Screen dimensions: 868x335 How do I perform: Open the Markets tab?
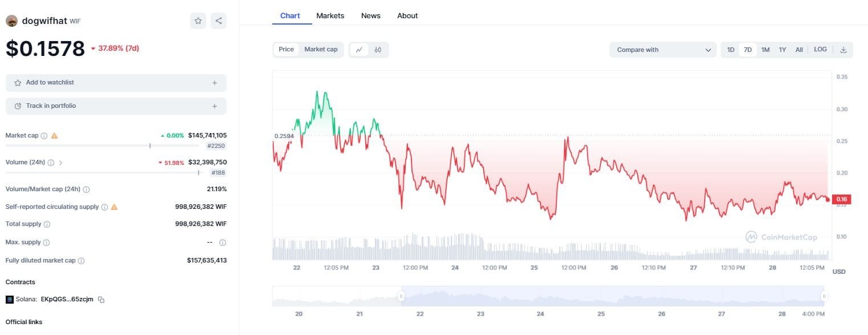(x=330, y=16)
